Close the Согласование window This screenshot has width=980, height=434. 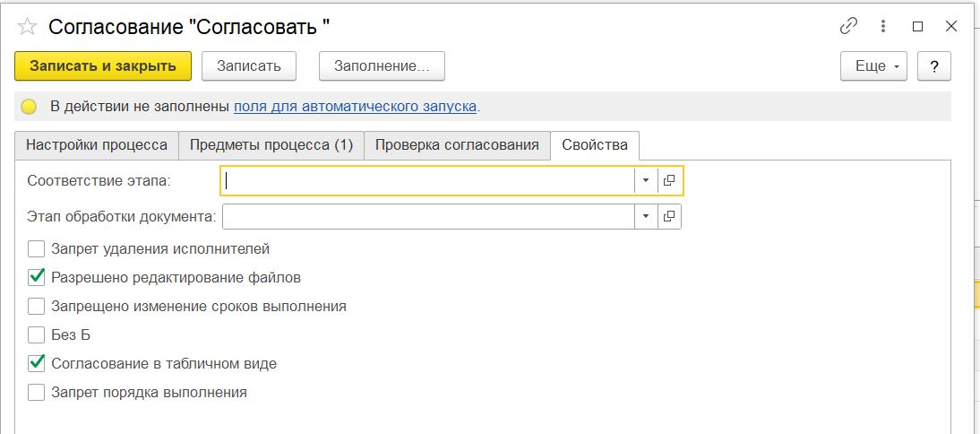click(x=951, y=26)
